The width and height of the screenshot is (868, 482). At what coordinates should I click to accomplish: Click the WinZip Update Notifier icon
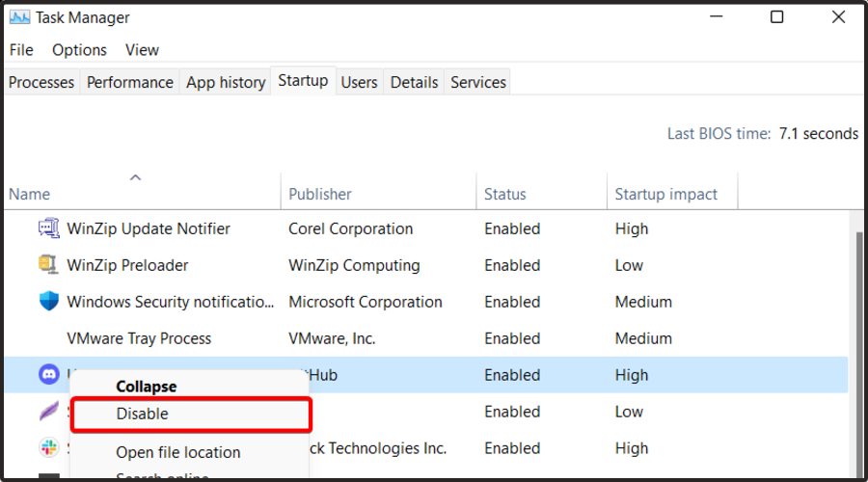coord(48,228)
